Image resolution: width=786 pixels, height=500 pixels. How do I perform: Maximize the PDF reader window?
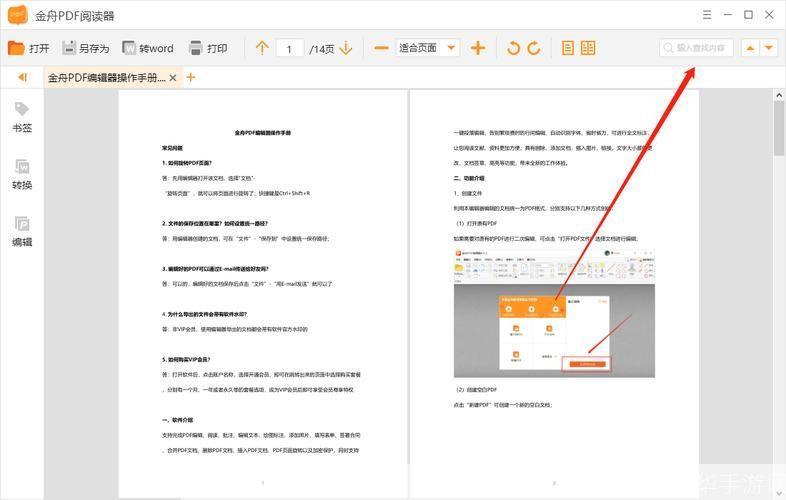tap(748, 15)
